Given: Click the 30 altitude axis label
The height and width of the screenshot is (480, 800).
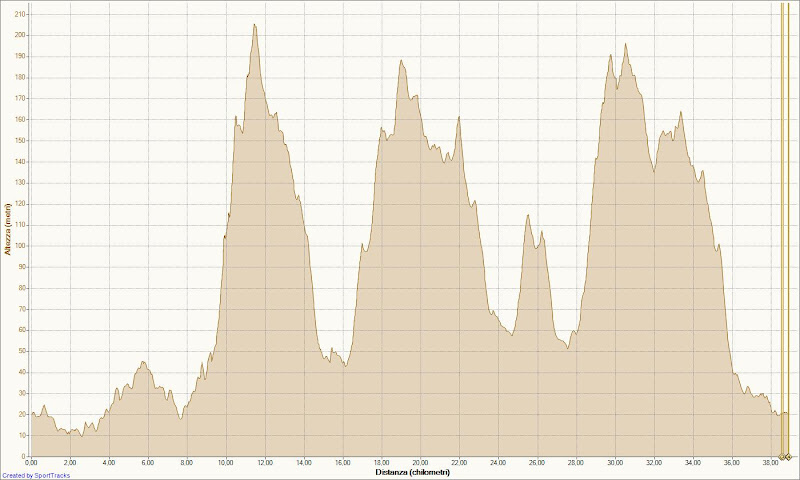Looking at the screenshot, I should coord(21,393).
